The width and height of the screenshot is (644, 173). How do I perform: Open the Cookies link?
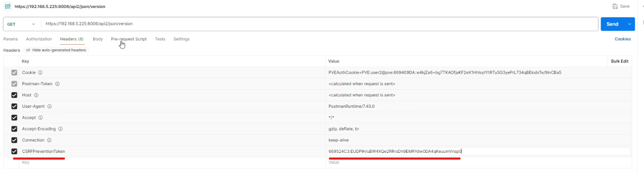click(x=623, y=39)
